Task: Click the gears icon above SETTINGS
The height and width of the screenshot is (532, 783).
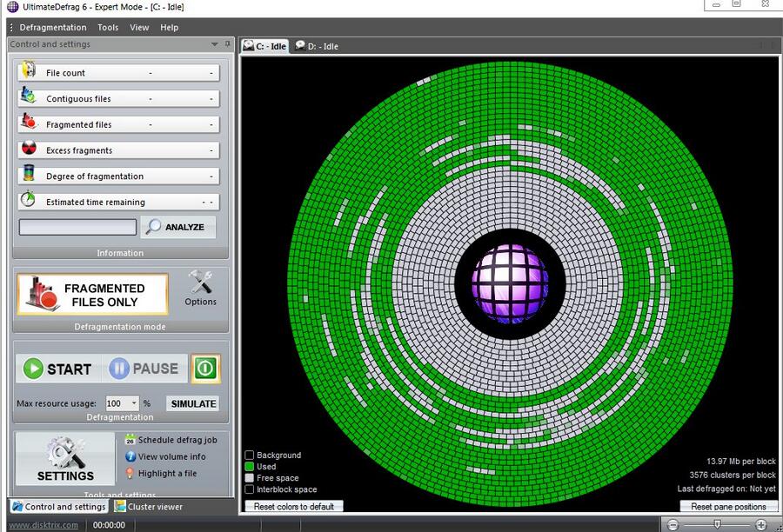Action: tap(65, 452)
